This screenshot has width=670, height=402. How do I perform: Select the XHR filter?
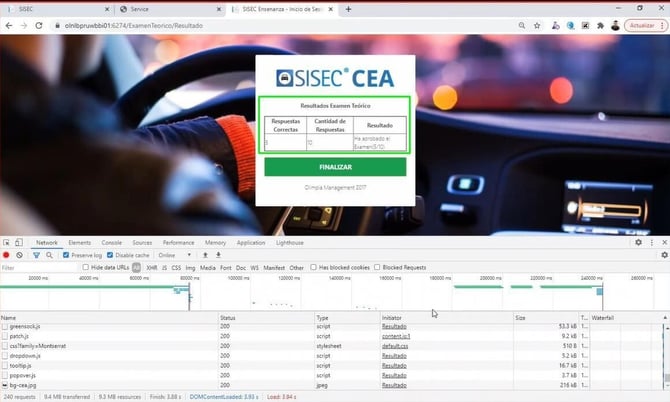tap(151, 268)
